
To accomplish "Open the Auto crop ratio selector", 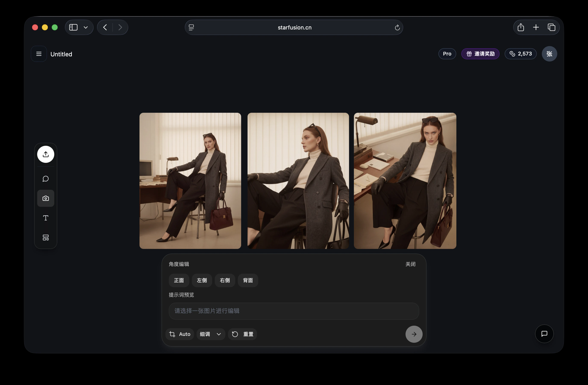I will pos(180,334).
